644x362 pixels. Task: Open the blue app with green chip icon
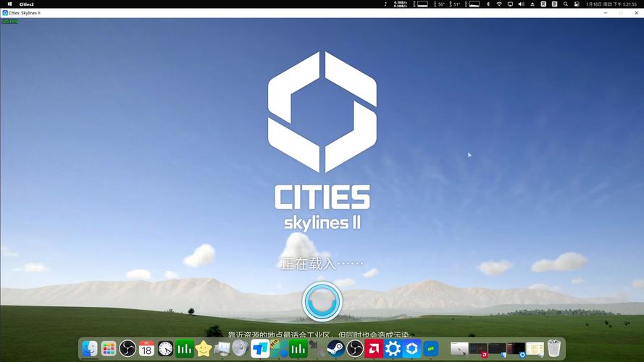[431, 349]
